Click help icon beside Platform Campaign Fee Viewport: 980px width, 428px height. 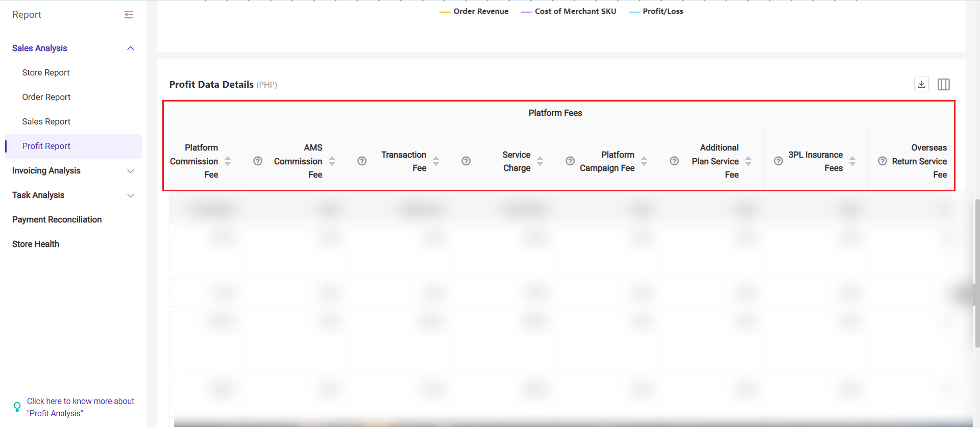click(570, 161)
